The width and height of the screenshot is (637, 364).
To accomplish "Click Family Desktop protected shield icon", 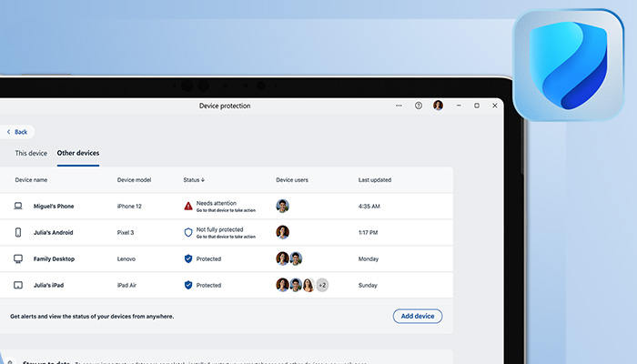I will [188, 258].
